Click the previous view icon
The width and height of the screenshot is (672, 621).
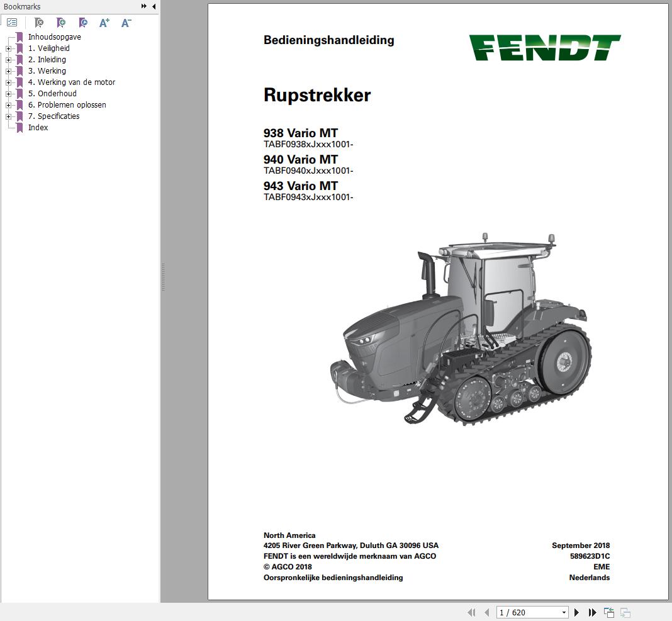click(x=609, y=612)
